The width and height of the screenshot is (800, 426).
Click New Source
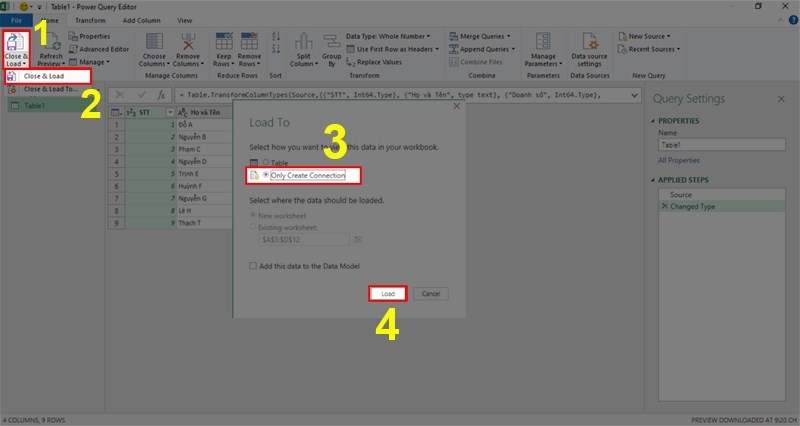pyautogui.click(x=644, y=36)
